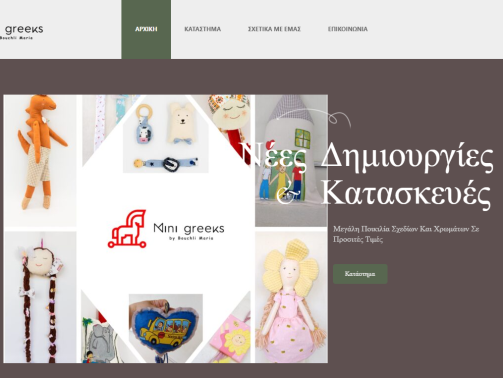Click the Mini greeks header logo
Image resolution: width=503 pixels, height=378 pixels.
pyautogui.click(x=22, y=32)
